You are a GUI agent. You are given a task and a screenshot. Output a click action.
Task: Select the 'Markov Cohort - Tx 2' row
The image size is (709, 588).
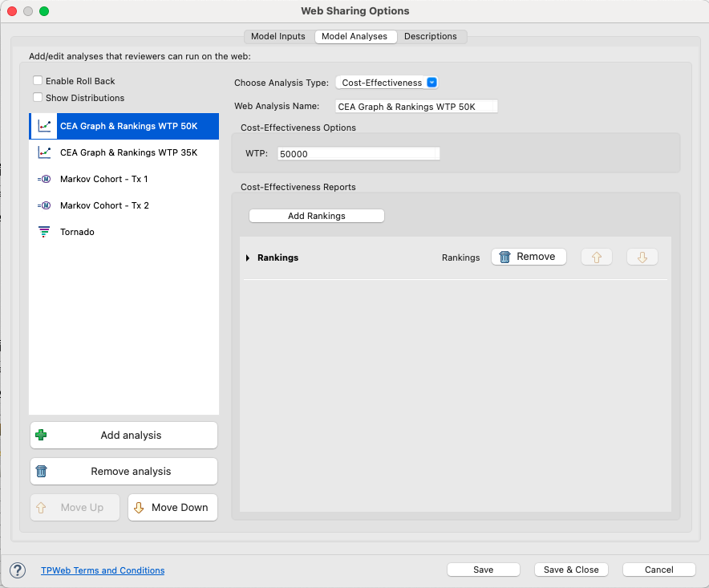(124, 205)
